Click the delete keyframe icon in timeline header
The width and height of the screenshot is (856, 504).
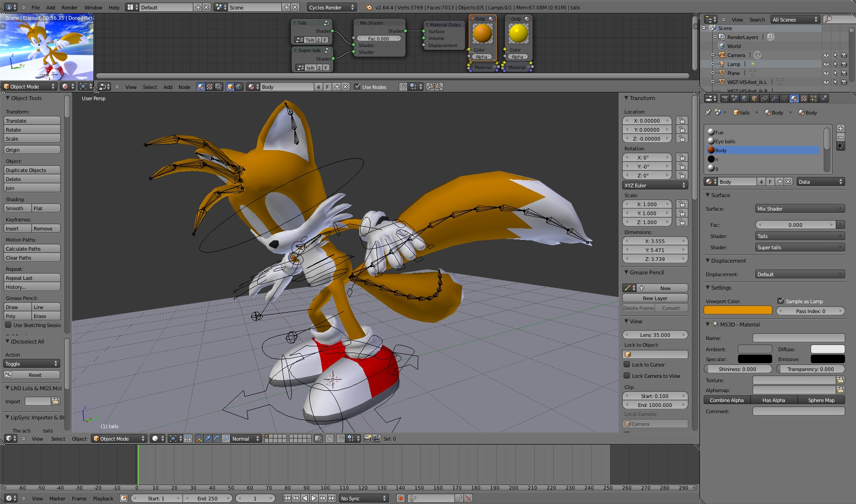(x=468, y=498)
